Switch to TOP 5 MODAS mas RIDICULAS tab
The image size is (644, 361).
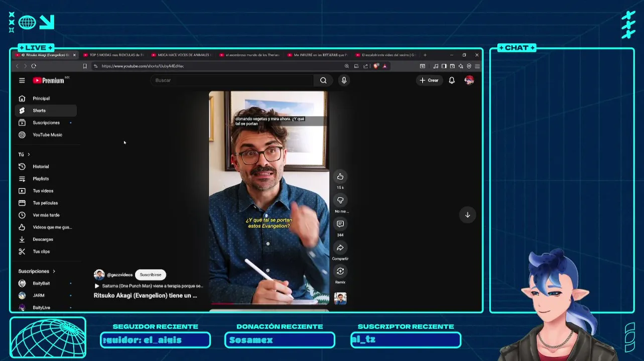click(113, 55)
